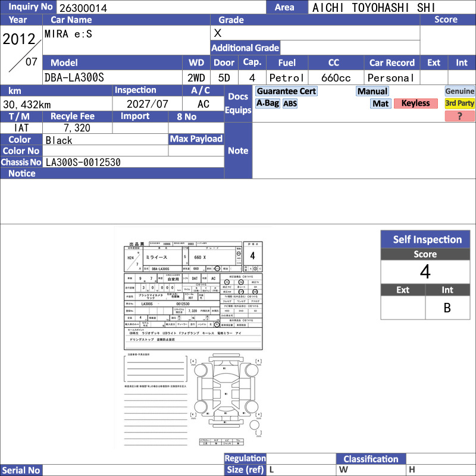Click the Self Inspection score 4
This screenshot has width=476, height=476.
425,272
